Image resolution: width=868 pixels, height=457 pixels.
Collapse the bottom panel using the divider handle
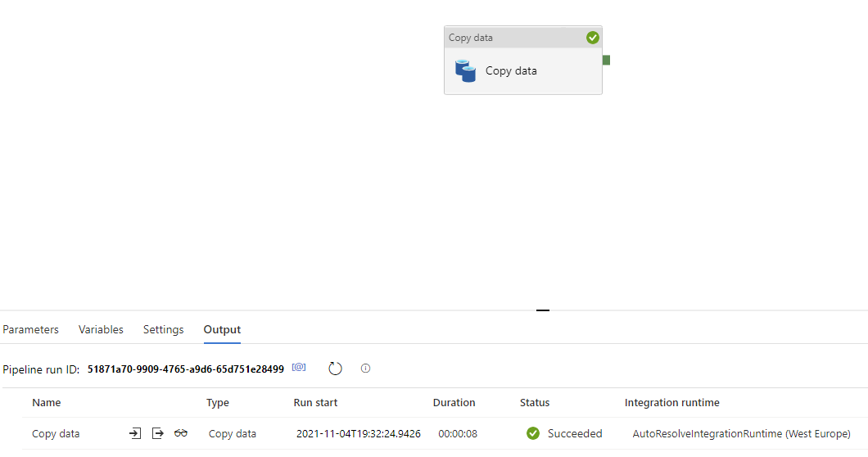point(542,310)
